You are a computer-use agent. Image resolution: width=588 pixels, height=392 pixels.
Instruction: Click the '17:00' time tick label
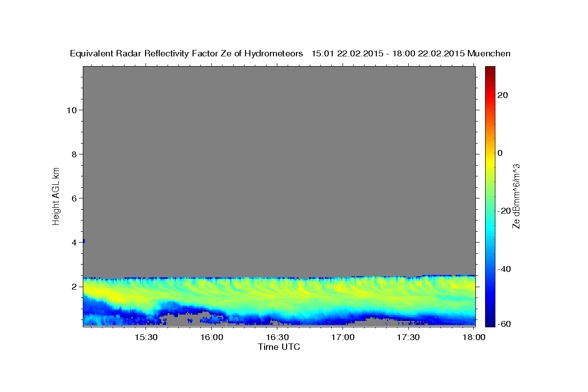[343, 338]
